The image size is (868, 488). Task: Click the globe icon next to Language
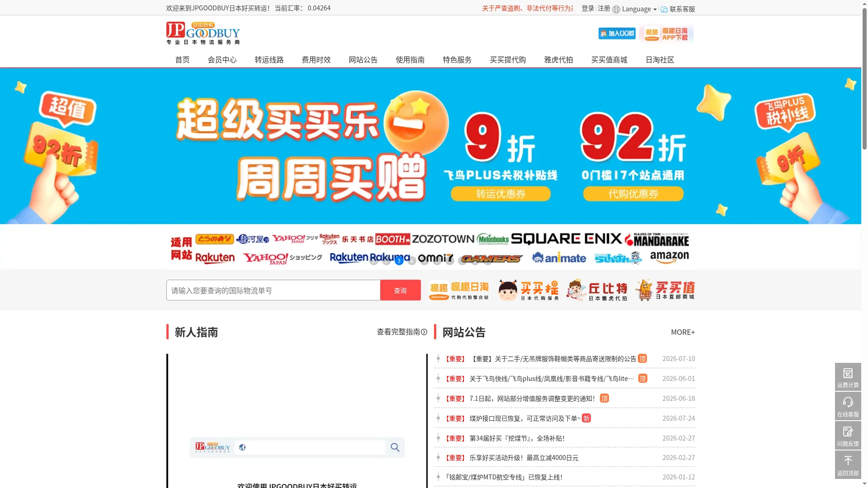616,9
